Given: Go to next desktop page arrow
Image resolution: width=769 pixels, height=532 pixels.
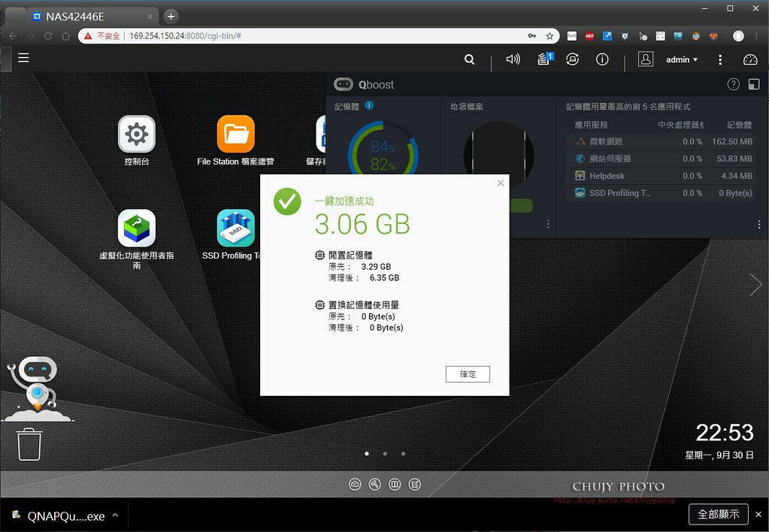Looking at the screenshot, I should pyautogui.click(x=755, y=284).
